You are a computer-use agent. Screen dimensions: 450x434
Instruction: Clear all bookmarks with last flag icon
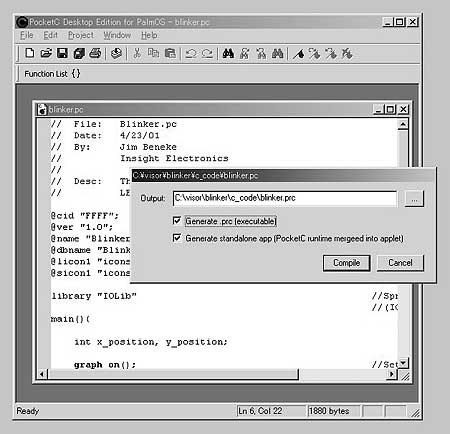click(x=347, y=53)
